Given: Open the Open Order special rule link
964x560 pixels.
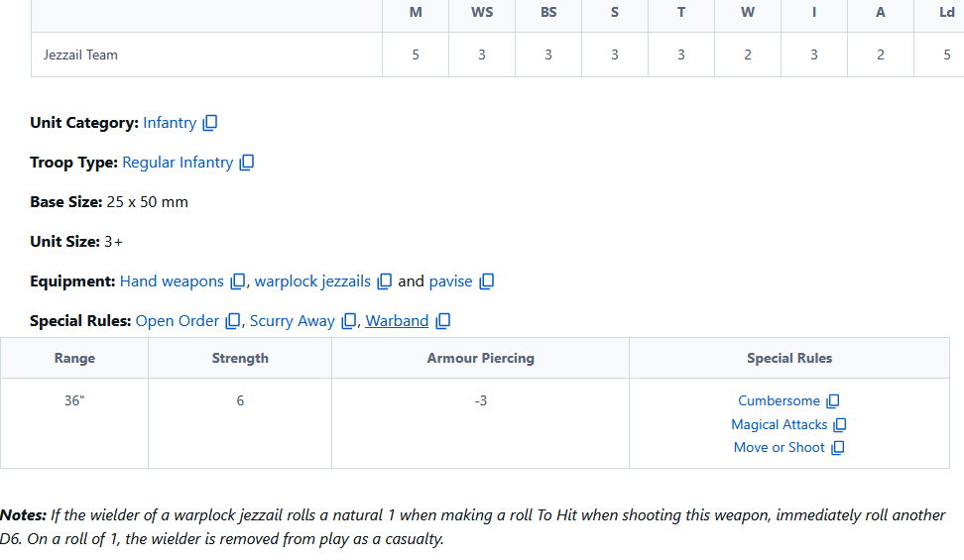Looking at the screenshot, I should pos(178,321).
